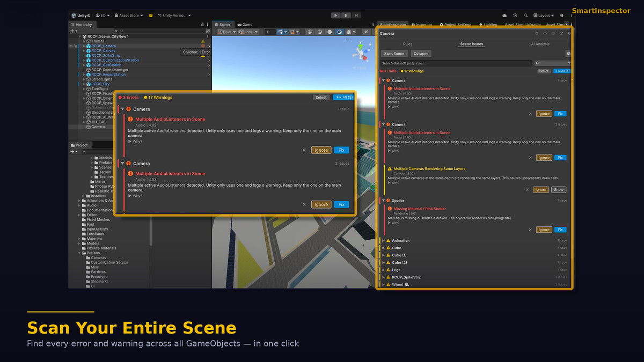Screen dimensions: 644x362
Task: Switch to the Rules tab in SmartInspector
Action: coord(407,44)
